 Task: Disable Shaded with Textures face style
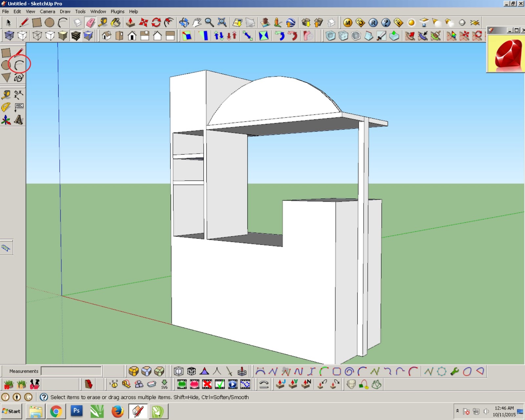coord(76,36)
